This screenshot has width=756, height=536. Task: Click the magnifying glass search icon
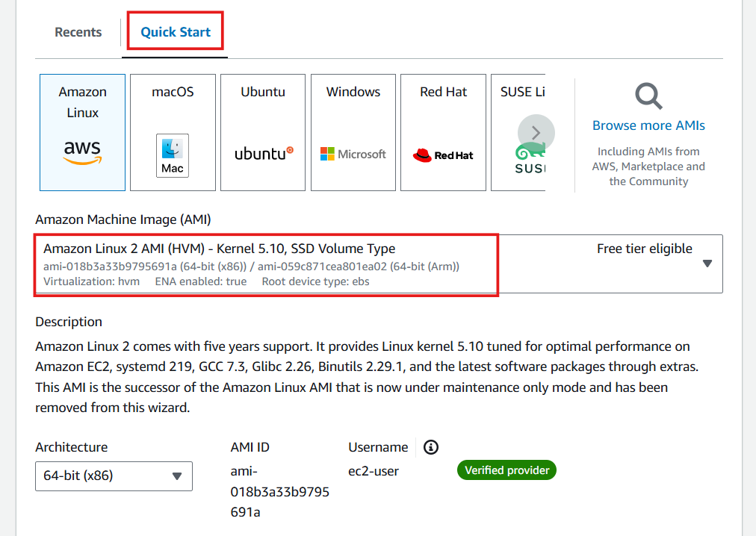click(x=648, y=96)
